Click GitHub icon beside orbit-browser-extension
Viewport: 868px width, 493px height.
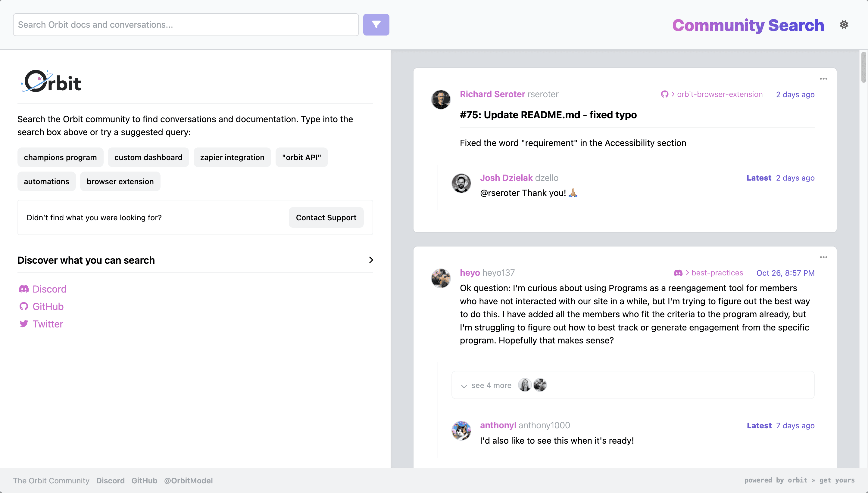coord(664,95)
